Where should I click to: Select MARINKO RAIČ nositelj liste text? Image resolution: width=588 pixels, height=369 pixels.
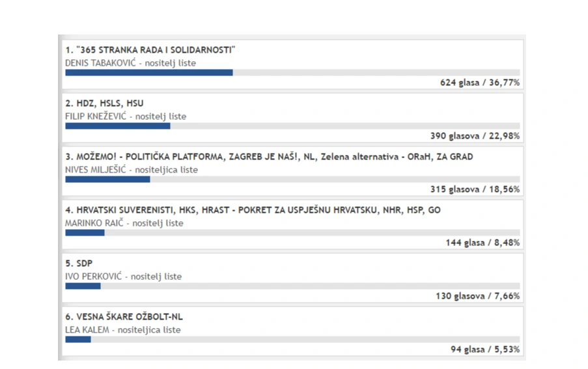[124, 223]
